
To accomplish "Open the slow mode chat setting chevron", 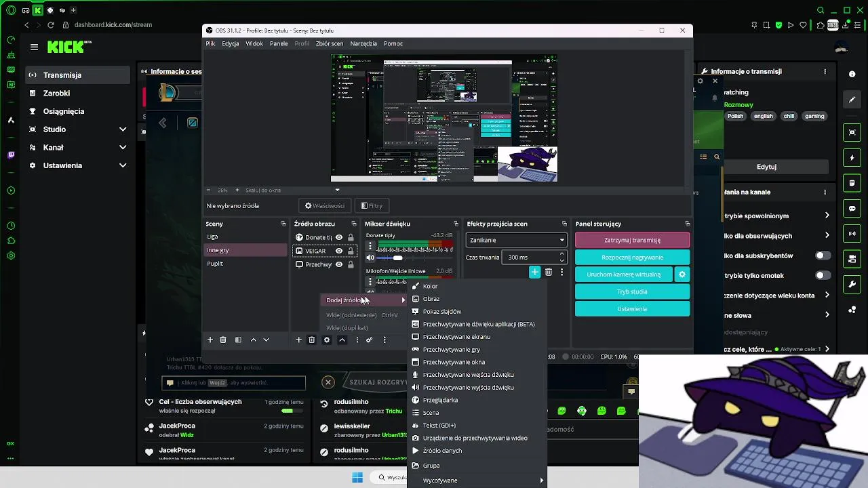I will (827, 216).
